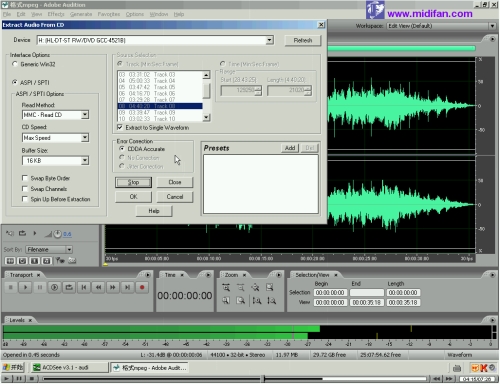
Task: Click the dialog Help button
Action: click(154, 211)
